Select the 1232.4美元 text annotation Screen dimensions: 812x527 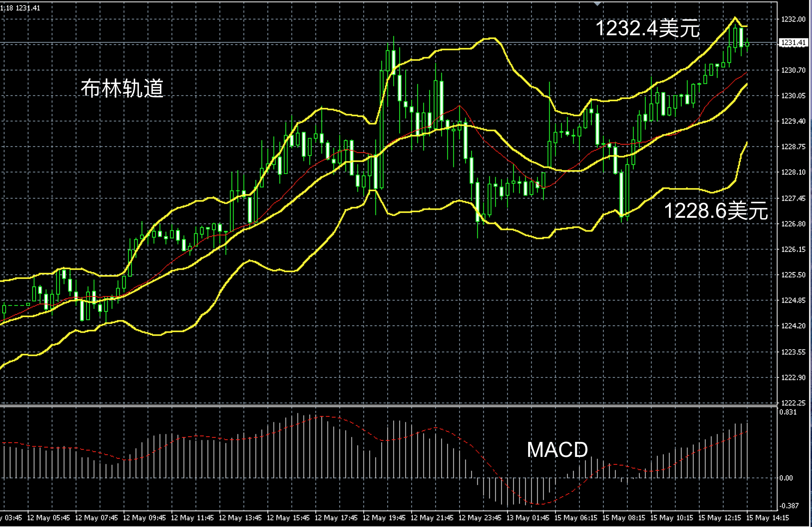click(647, 28)
